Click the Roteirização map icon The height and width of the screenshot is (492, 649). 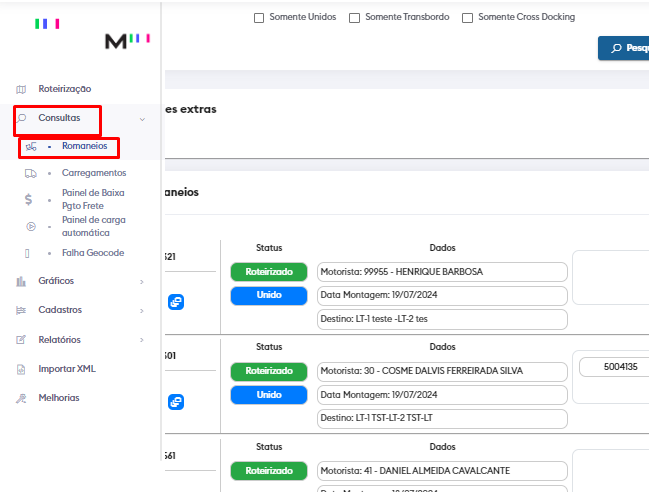[21, 89]
